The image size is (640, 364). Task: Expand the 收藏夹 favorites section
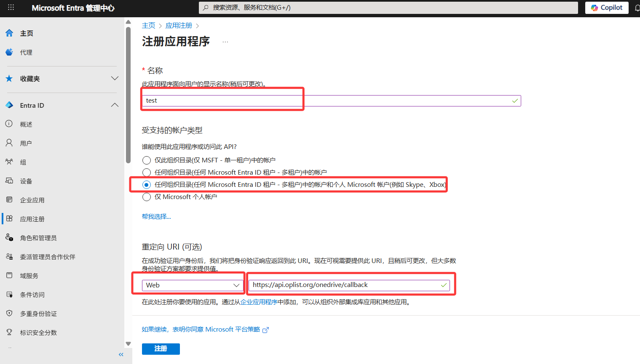(115, 79)
